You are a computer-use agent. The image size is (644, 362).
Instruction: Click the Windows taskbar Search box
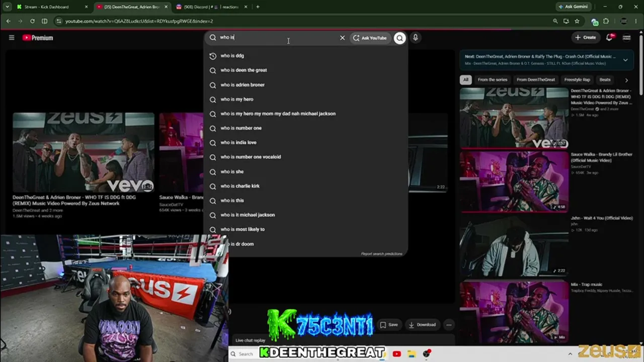[x=243, y=354]
